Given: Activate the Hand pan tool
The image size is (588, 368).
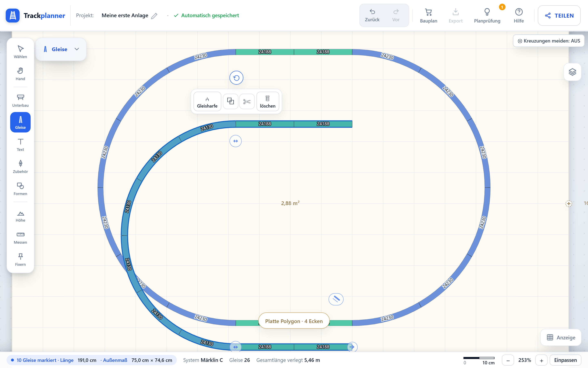Looking at the screenshot, I should coord(20,74).
